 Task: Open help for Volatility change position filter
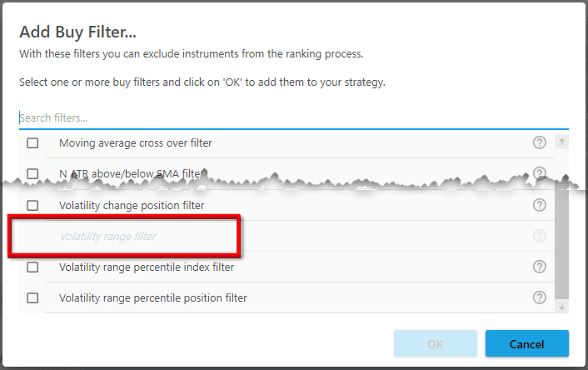(539, 205)
